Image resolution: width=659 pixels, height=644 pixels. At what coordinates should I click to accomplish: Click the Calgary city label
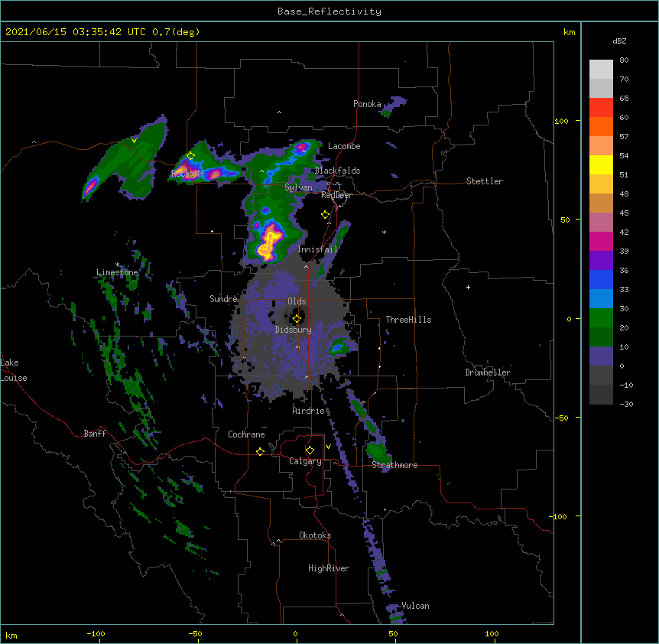pyautogui.click(x=305, y=461)
